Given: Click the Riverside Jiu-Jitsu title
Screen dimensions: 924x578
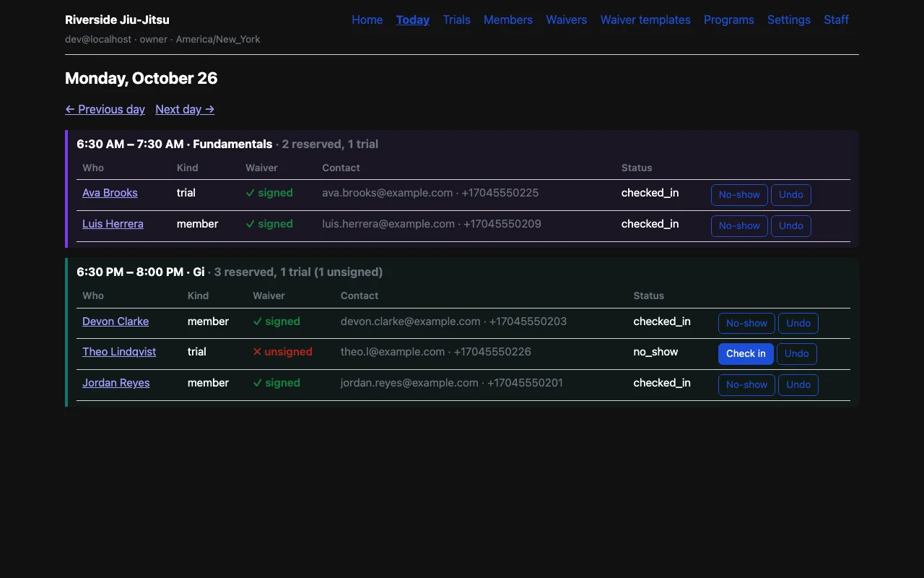Looking at the screenshot, I should 117,20.
